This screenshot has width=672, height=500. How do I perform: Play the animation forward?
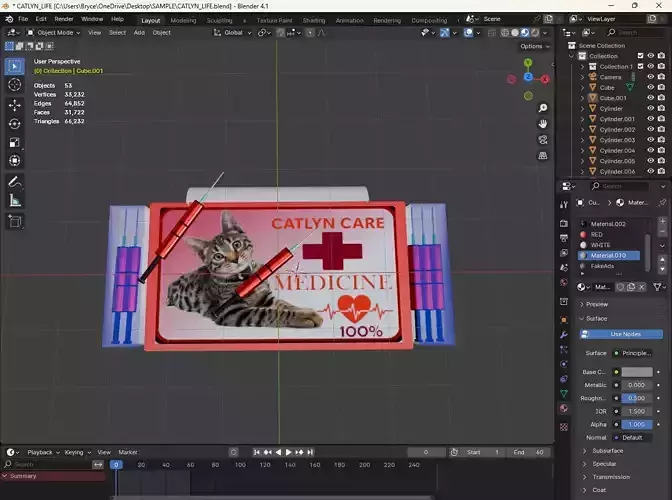coord(288,452)
